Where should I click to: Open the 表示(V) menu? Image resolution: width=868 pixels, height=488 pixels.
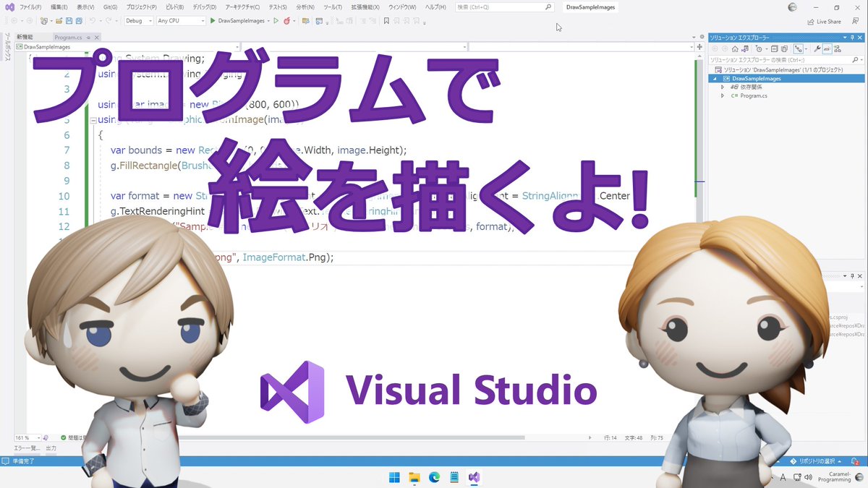click(x=85, y=7)
